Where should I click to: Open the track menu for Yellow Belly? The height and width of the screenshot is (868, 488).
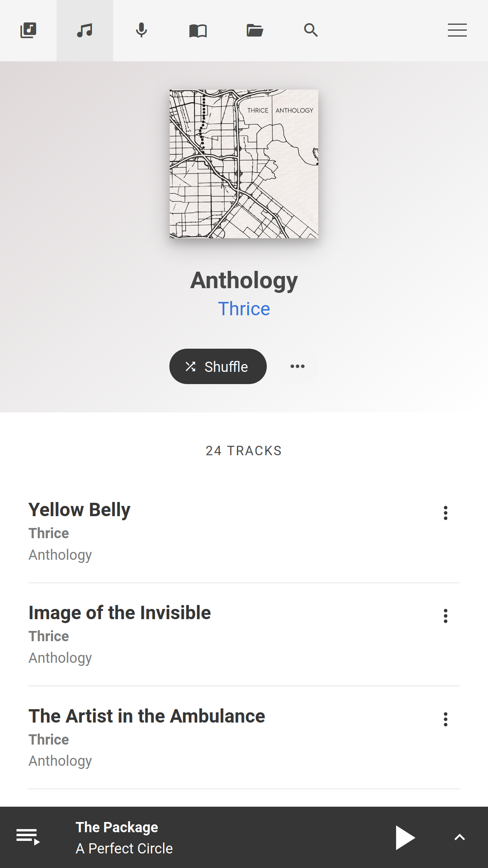coord(445,513)
